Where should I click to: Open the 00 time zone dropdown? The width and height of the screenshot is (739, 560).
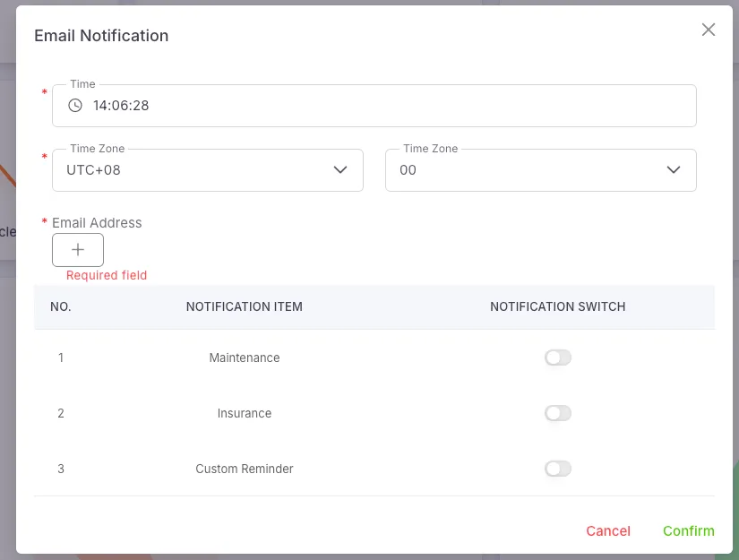(540, 170)
